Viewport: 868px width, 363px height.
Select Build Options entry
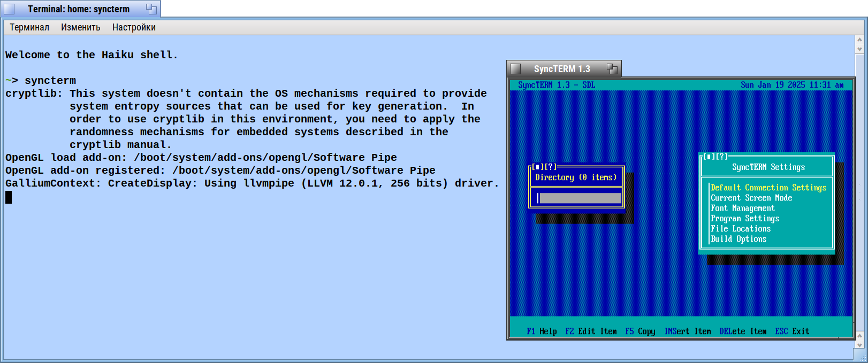[738, 239]
